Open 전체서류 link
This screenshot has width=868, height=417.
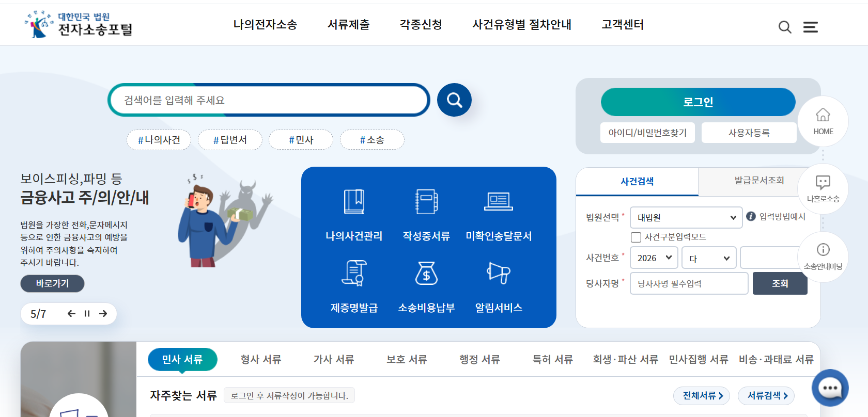click(x=702, y=395)
